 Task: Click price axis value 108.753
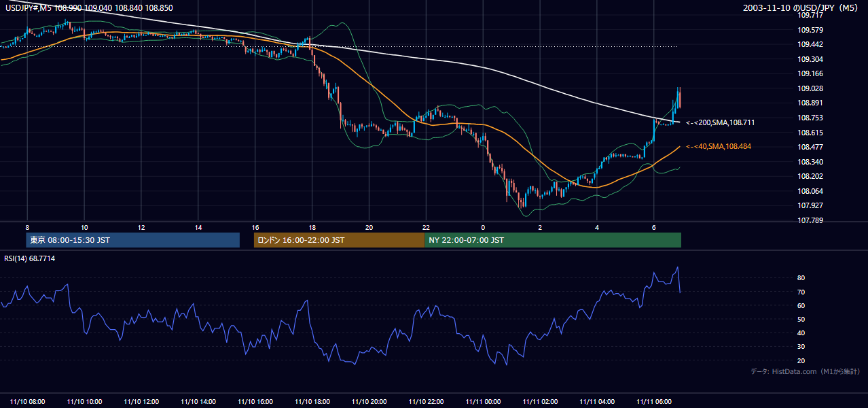(x=811, y=118)
